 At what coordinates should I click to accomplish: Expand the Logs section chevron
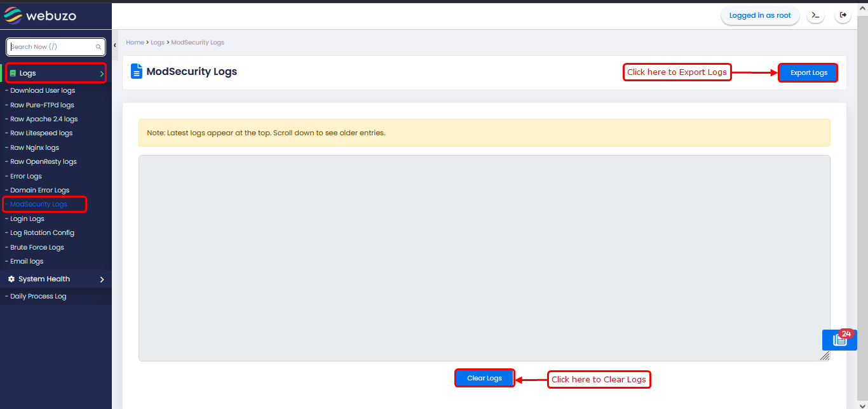click(102, 74)
